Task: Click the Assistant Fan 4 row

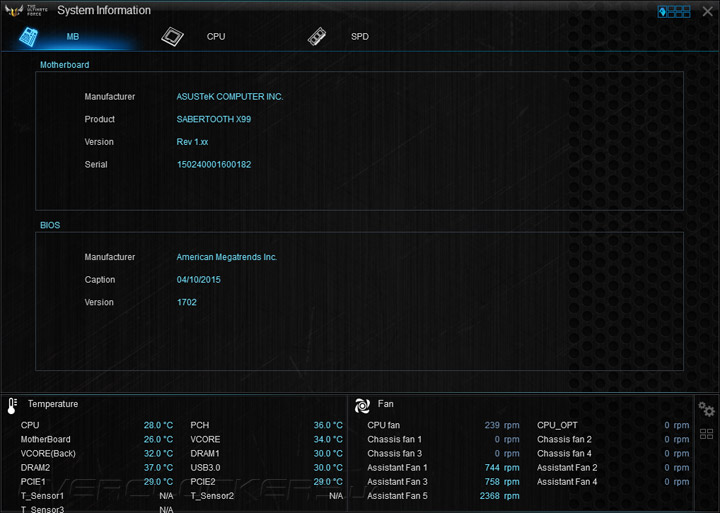Action: pos(613,482)
